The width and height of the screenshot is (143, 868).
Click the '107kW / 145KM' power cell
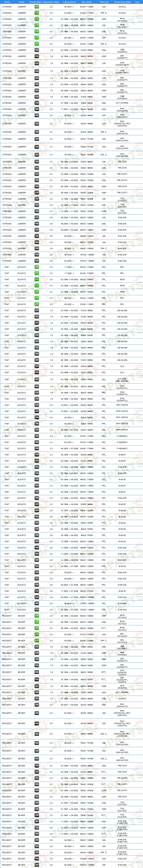coord(87,597)
